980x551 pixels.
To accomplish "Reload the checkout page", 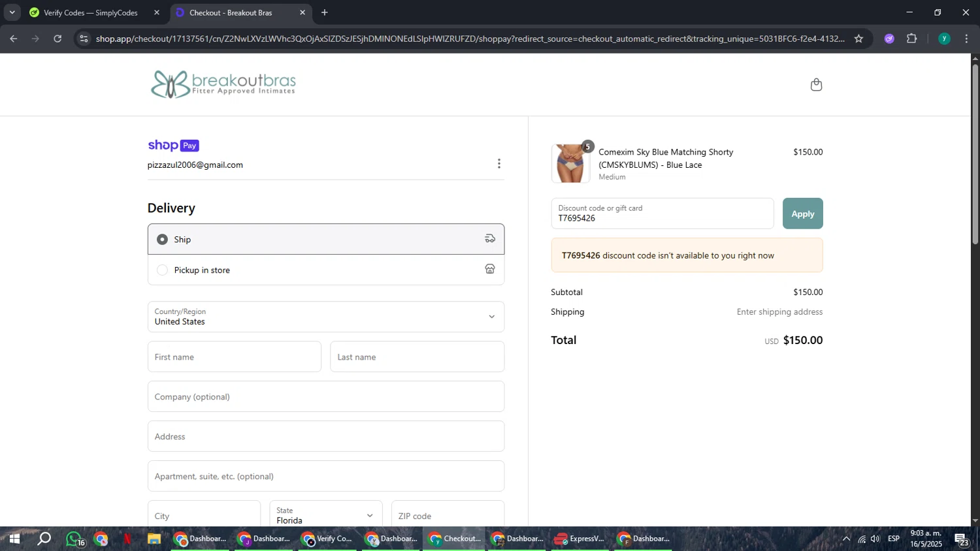I will point(57,39).
